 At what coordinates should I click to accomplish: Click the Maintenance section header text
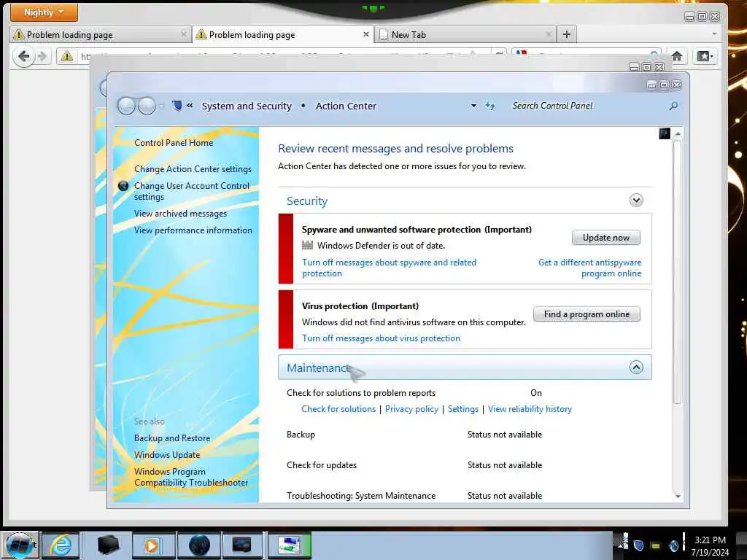point(317,368)
